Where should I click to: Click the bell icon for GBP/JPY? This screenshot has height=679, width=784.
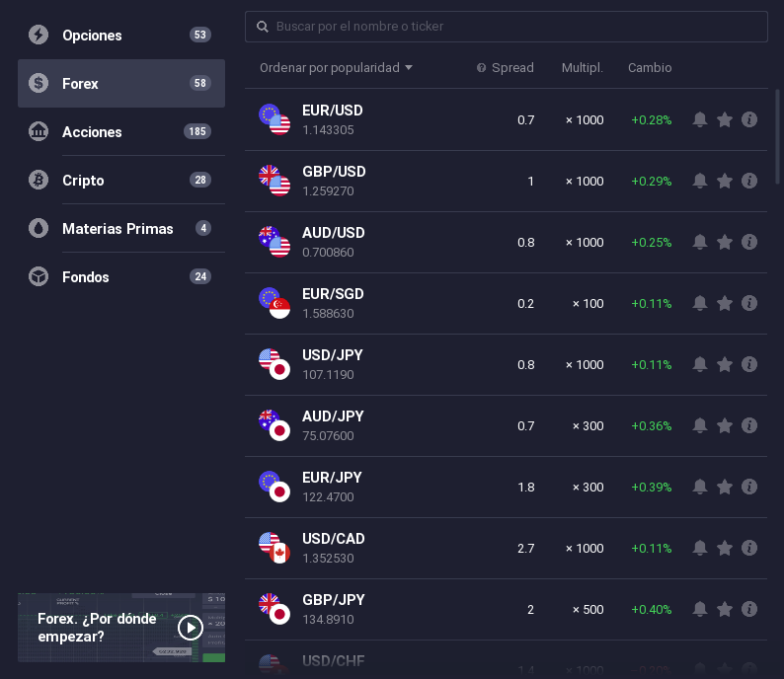click(700, 610)
